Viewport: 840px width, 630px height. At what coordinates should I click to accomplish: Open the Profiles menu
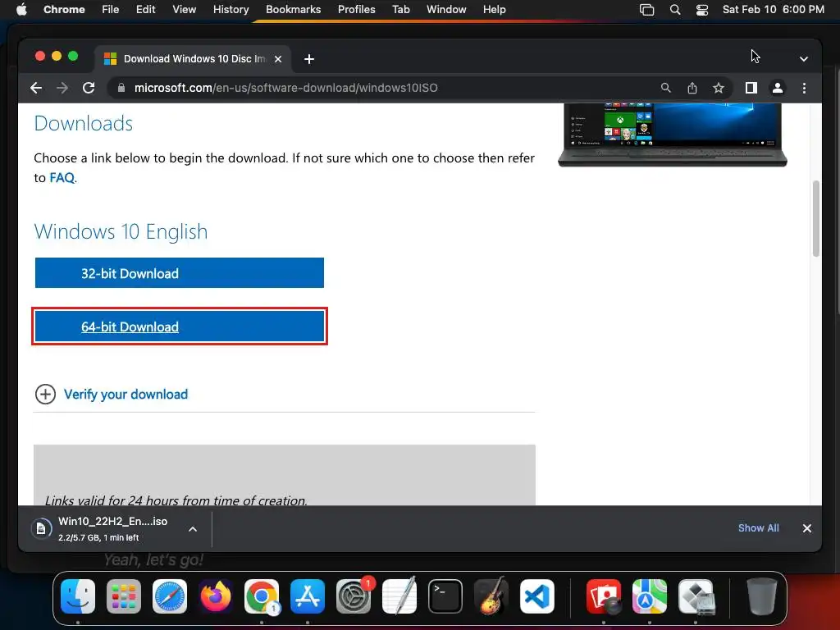pos(356,10)
